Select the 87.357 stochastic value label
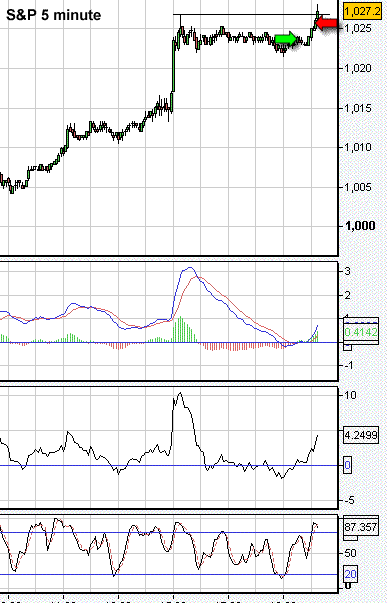 [x=361, y=527]
